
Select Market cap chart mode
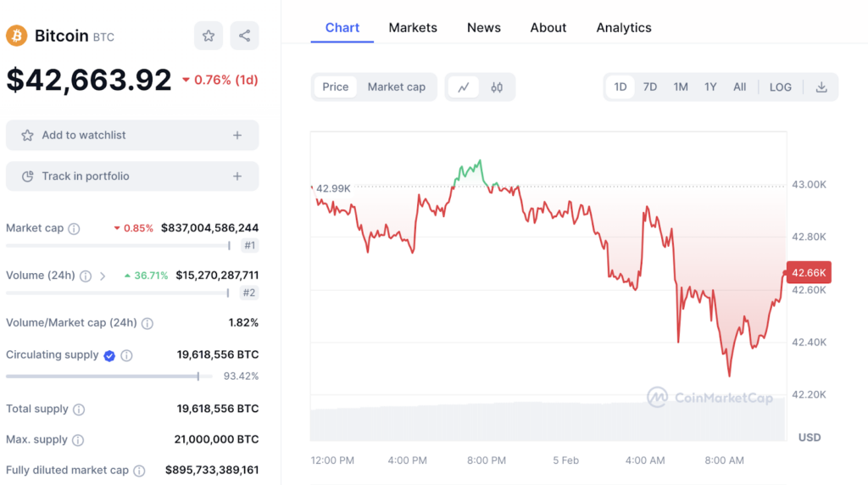click(x=396, y=86)
